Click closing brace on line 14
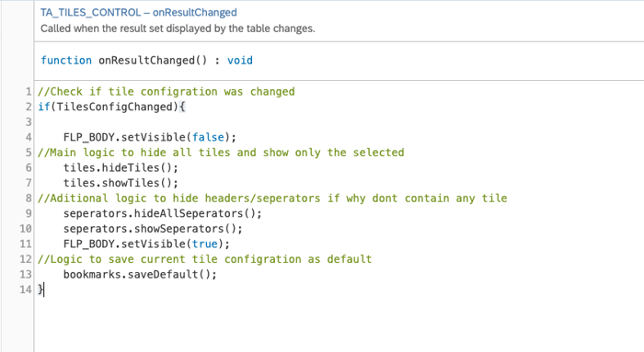 click(40, 290)
